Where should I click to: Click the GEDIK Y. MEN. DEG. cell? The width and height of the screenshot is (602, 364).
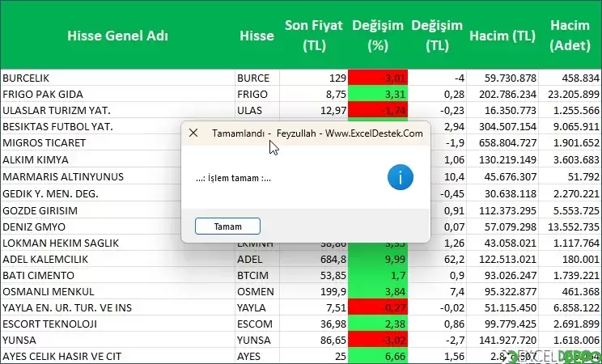91,193
